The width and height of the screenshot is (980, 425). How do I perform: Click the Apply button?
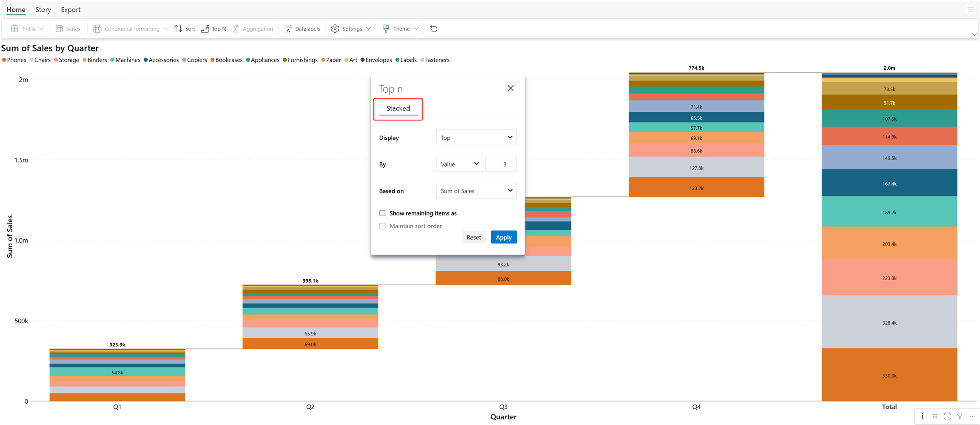click(x=504, y=237)
